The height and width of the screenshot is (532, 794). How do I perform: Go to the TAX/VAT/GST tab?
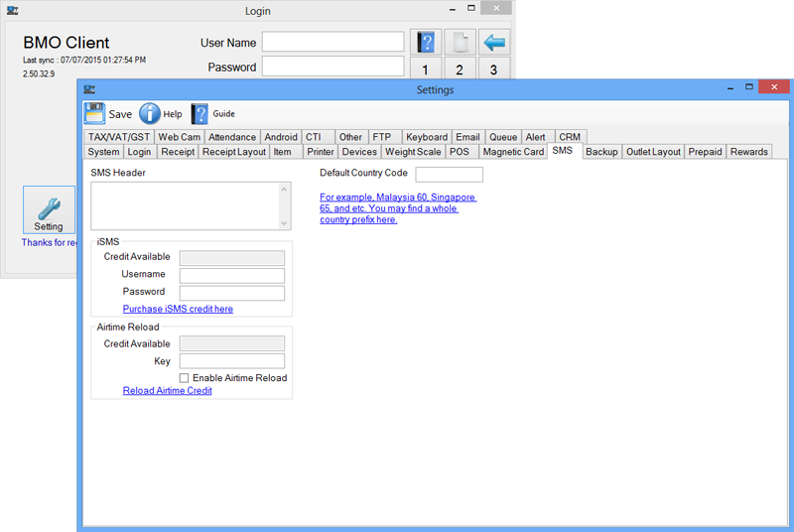(119, 137)
